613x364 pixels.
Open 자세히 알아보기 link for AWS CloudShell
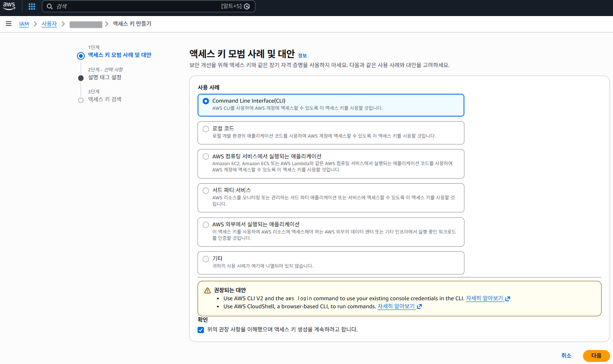click(400, 307)
